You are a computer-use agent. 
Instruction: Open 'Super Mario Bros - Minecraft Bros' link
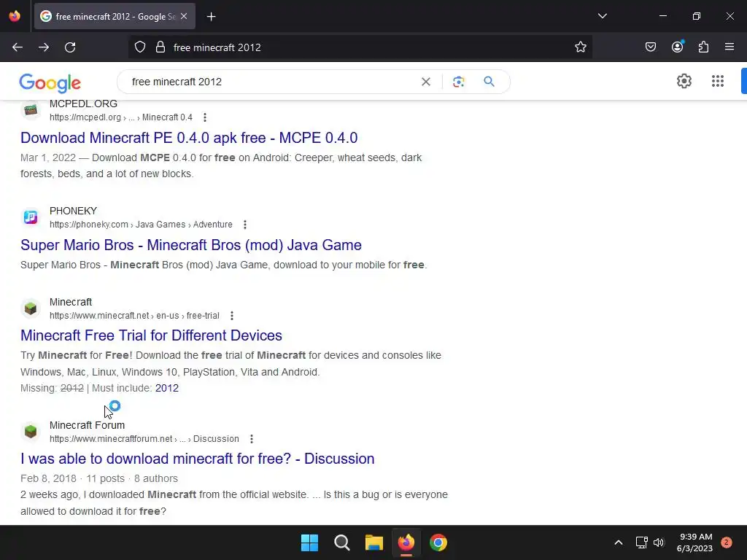pos(190,245)
